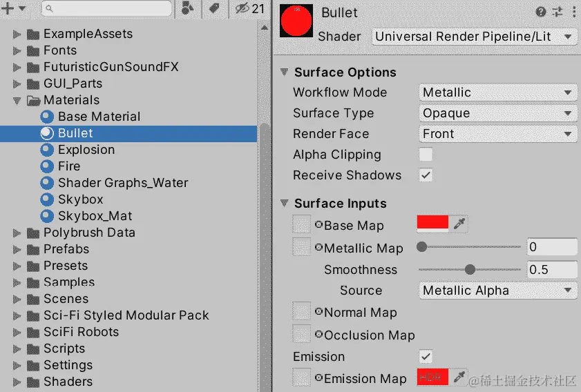Click the Metallic Map slider handle

pos(421,246)
